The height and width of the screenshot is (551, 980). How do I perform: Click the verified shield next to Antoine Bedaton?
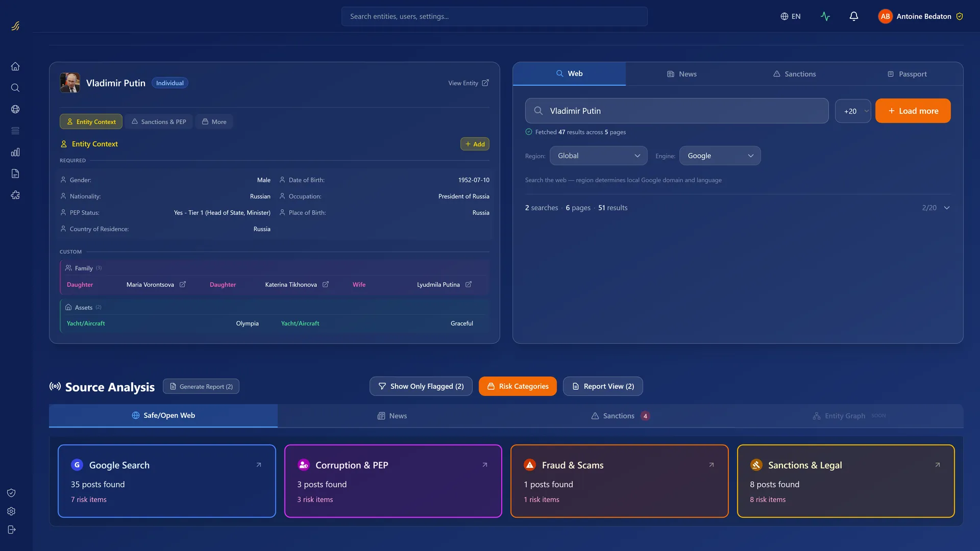pos(960,16)
